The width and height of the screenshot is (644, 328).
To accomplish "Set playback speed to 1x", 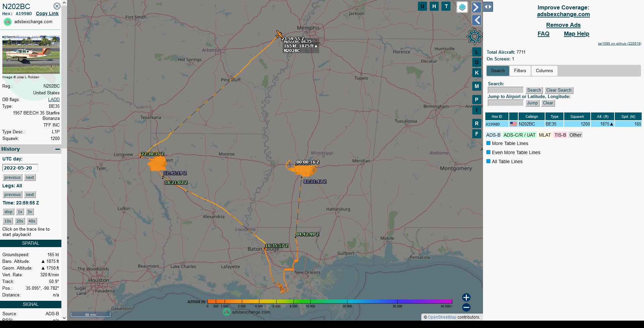I will (x=20, y=212).
